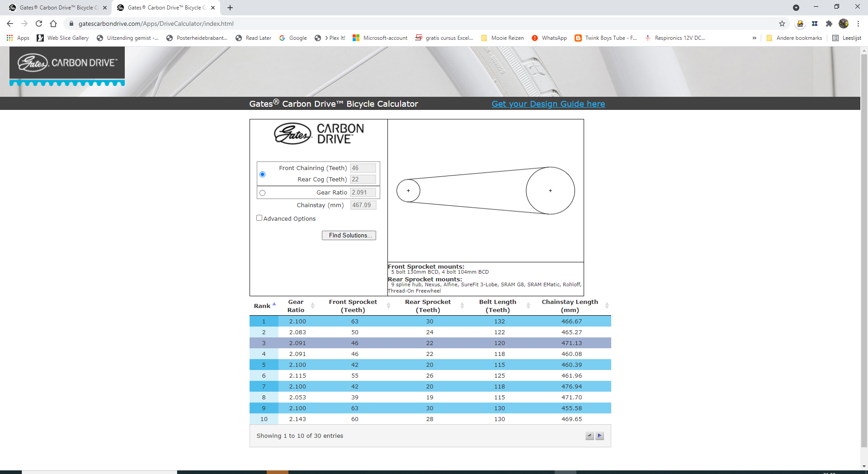Go to previous results page arrow

[590, 436]
